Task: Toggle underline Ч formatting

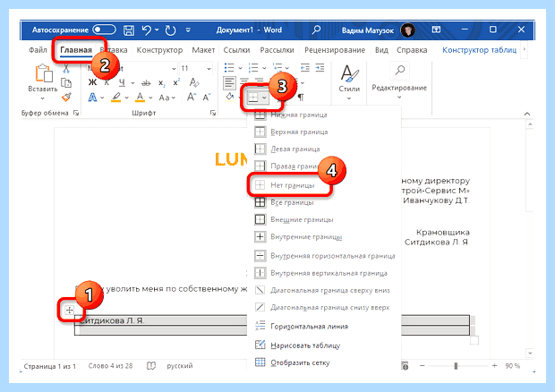Action: pyautogui.click(x=122, y=82)
